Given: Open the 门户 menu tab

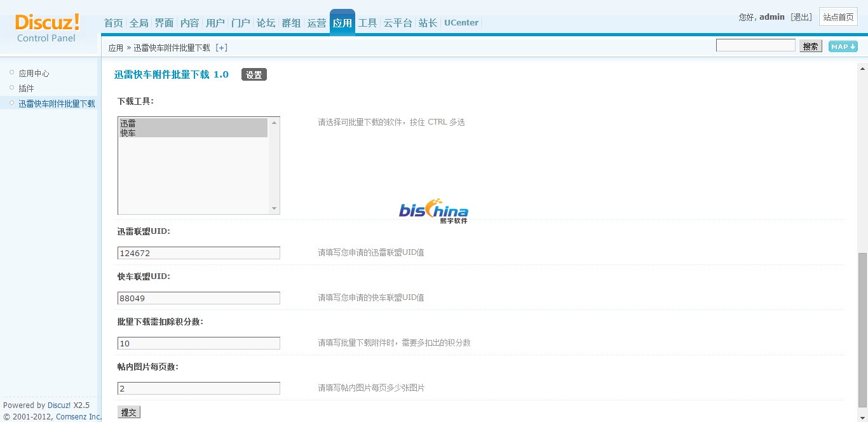Looking at the screenshot, I should tap(241, 23).
